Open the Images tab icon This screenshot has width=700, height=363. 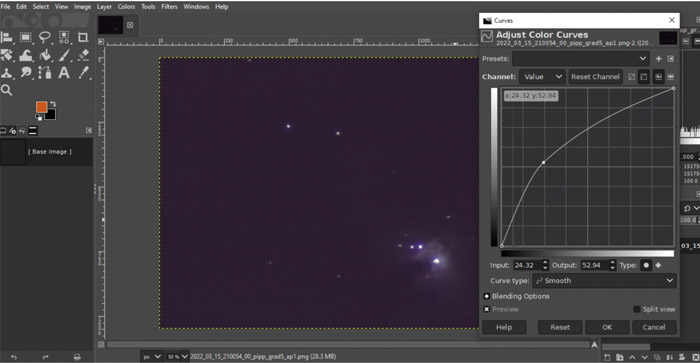click(x=33, y=131)
